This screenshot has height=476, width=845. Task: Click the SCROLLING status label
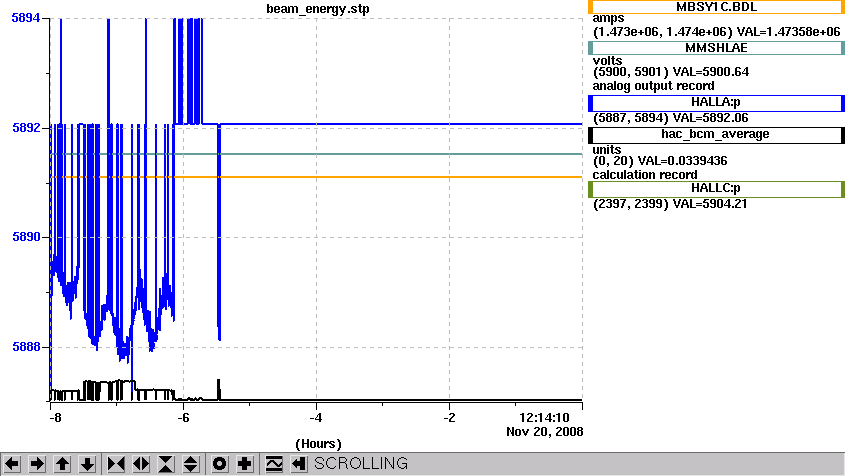[361, 464]
